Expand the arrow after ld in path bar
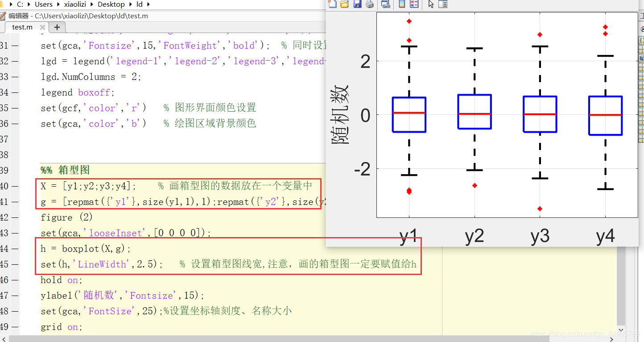This screenshot has width=644, height=342. tap(148, 4)
